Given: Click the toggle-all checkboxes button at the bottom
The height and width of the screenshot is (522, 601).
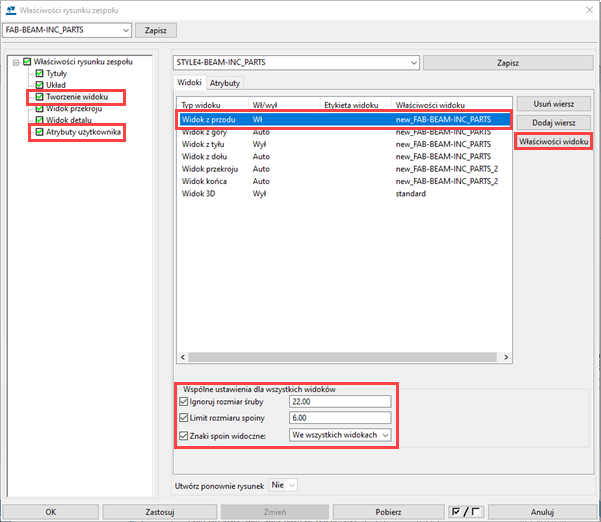Looking at the screenshot, I should (467, 511).
